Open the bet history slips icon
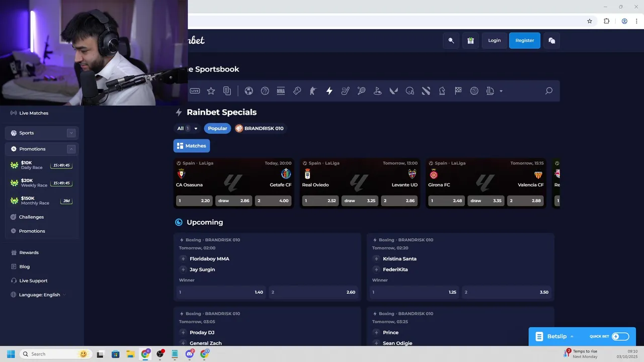The height and width of the screenshot is (362, 644). (x=227, y=91)
